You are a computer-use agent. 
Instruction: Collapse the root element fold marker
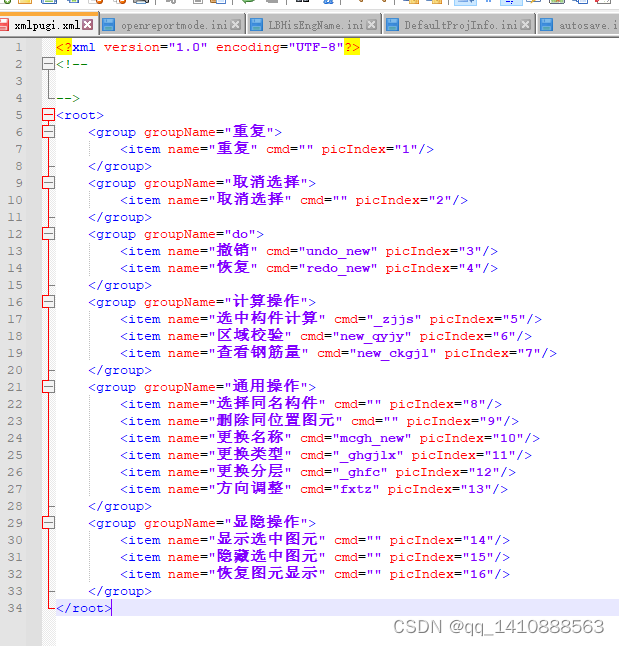(x=48, y=115)
